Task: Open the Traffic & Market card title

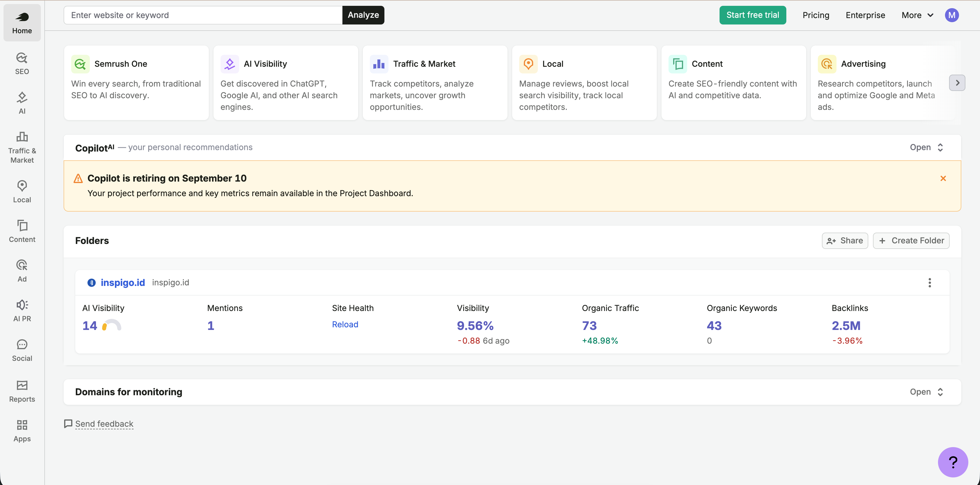Action: coord(424,64)
